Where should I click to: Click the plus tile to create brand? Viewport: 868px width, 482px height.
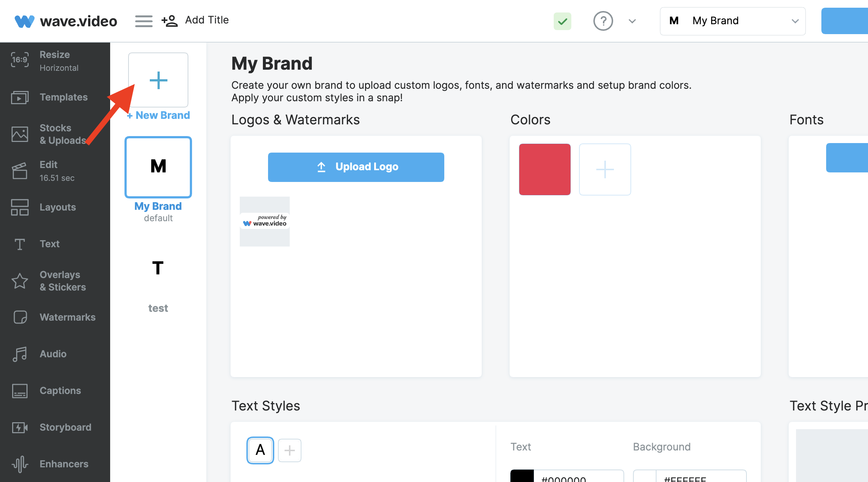pos(158,80)
